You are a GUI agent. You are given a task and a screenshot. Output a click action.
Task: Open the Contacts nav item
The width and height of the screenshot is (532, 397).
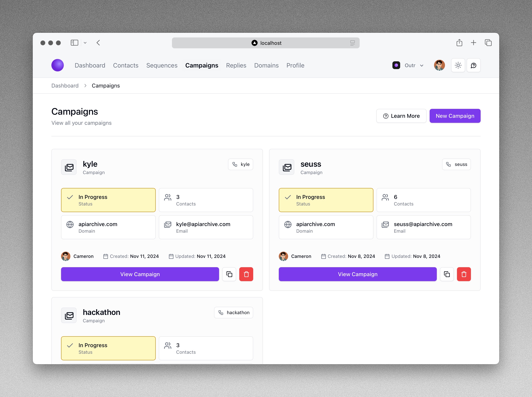coord(126,65)
